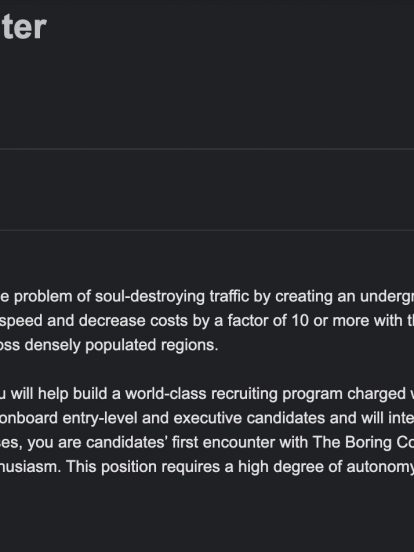Click the empty area between the two dividers
Image resolution: width=414 pixels, height=552 pixels.
(207, 190)
